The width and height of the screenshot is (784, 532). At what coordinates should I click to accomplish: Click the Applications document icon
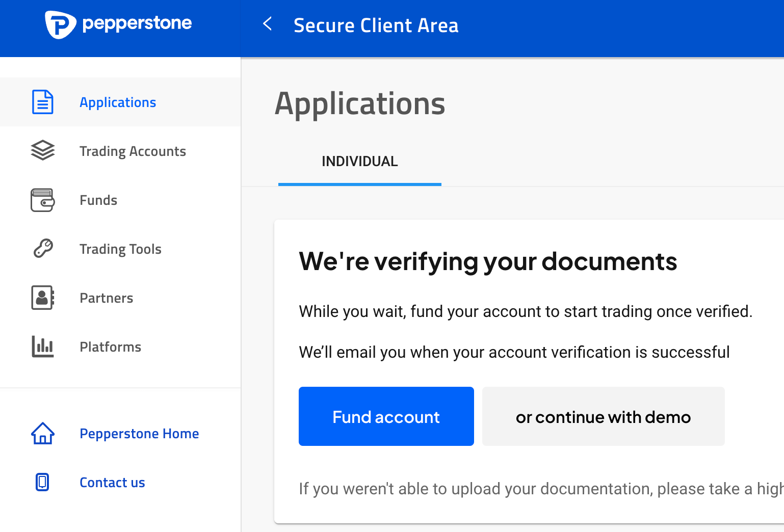43,102
